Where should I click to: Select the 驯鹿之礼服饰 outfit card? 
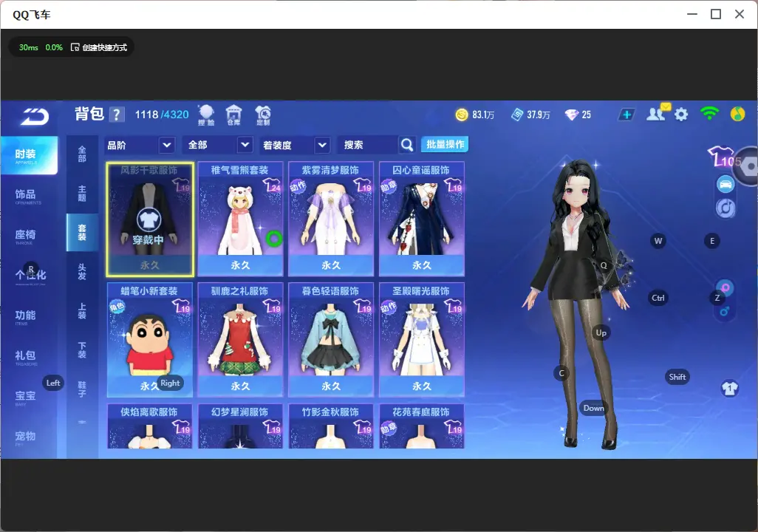pyautogui.click(x=240, y=340)
